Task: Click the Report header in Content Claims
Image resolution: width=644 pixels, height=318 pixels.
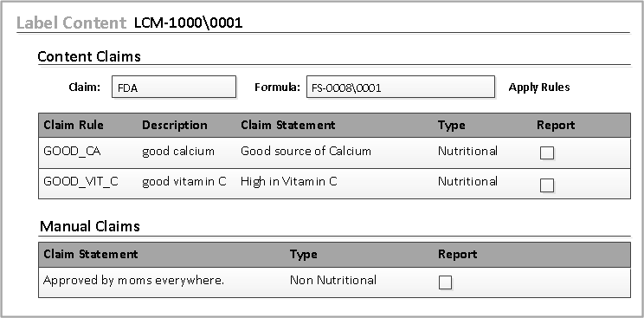Action: [556, 125]
